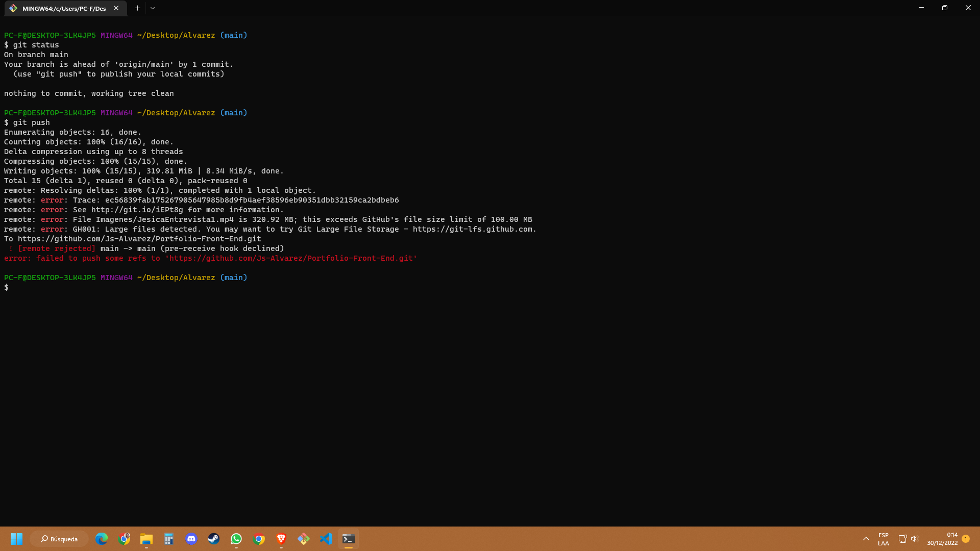Viewport: 980px width, 551px height.
Task: Open Discord from the taskbar
Action: (x=191, y=539)
